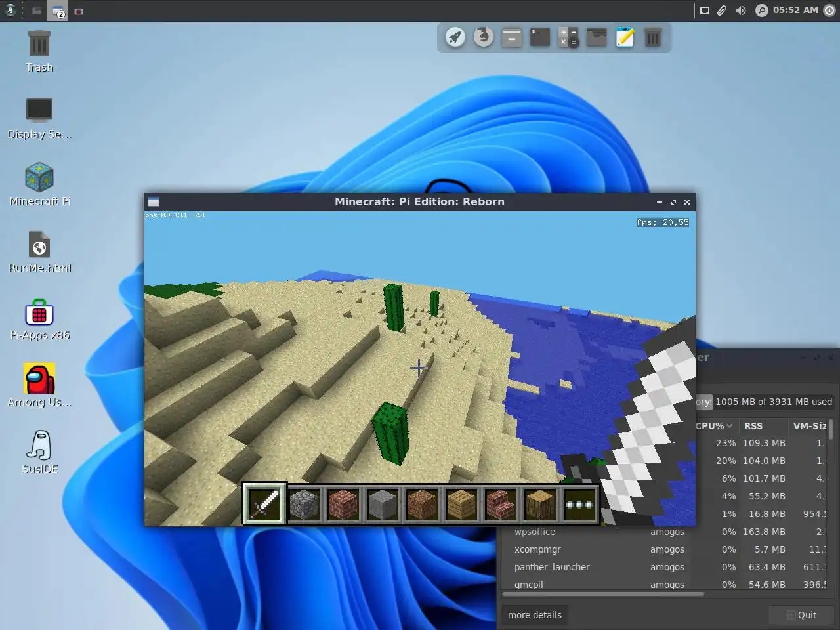The image size is (840, 630).
Task: Select the gmcpil process row
Action: 663,584
